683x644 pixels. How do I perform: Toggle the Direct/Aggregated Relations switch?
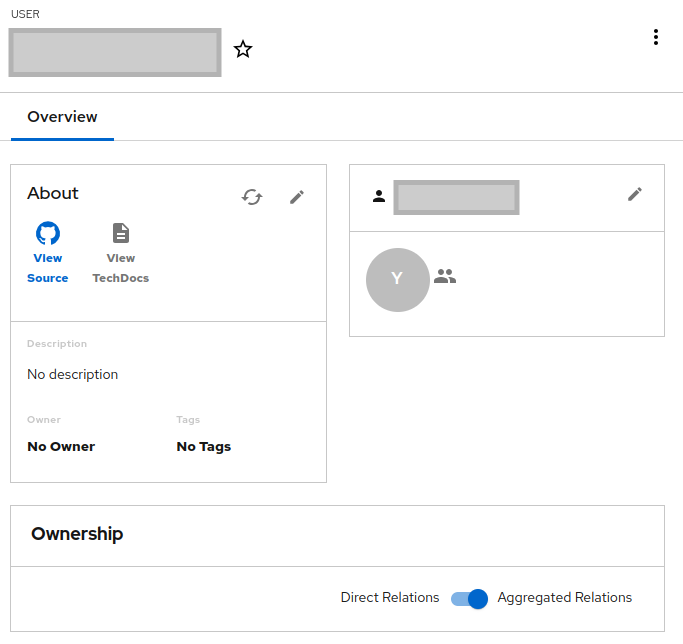click(469, 598)
